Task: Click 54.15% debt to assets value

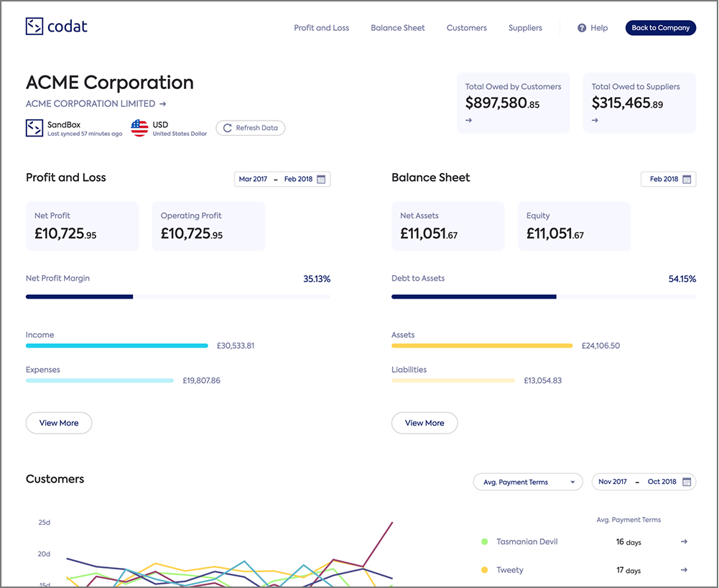Action: point(682,279)
